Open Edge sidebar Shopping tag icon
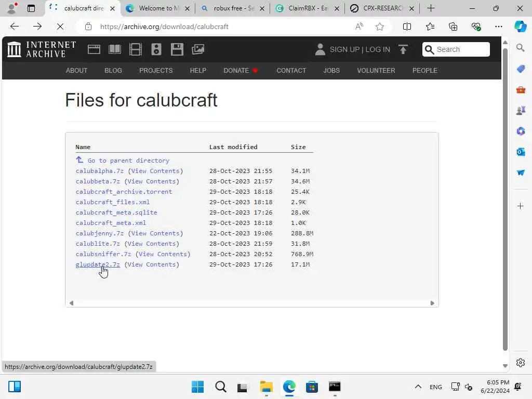The height and width of the screenshot is (399, 532). pos(521,69)
